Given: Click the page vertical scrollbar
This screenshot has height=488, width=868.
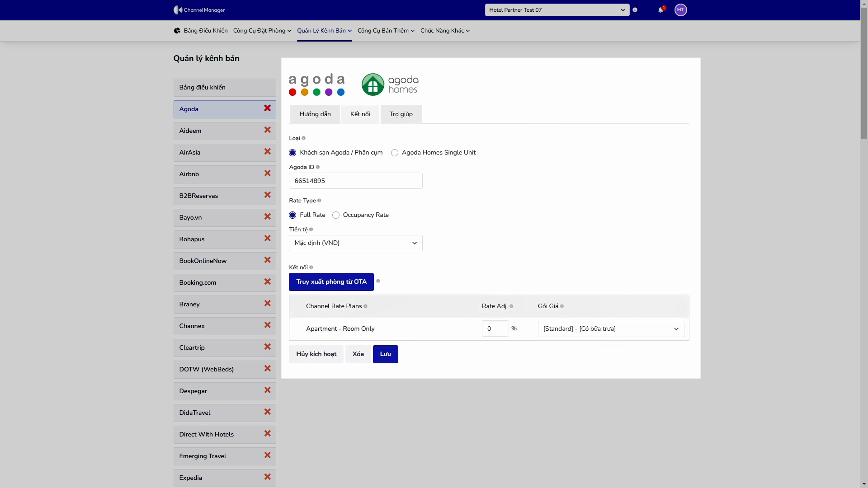Looking at the screenshot, I should (864, 72).
